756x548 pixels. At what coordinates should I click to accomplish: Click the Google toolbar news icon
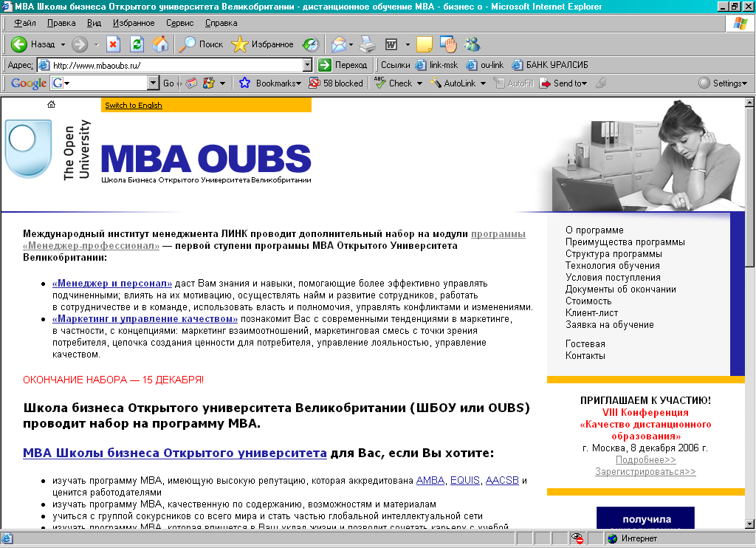click(x=191, y=83)
